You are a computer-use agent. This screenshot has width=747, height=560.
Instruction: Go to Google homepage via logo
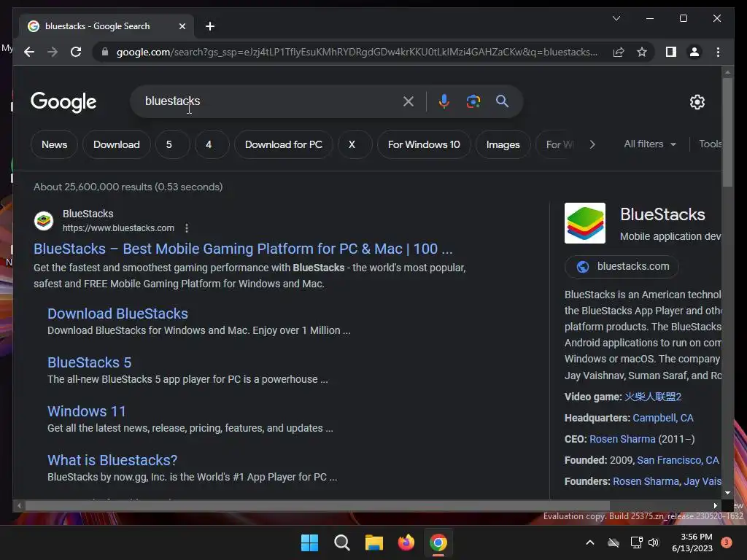pos(63,102)
